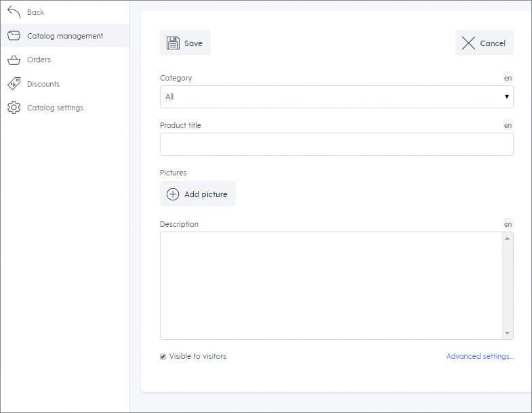Click the Description scrollbar down arrow

click(x=507, y=333)
